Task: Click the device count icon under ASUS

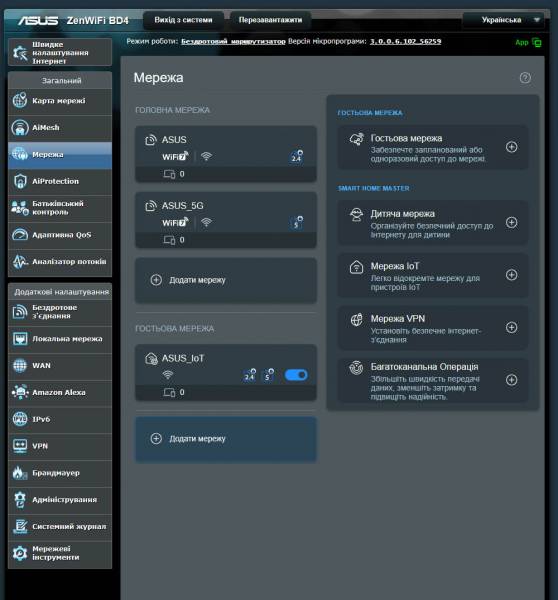Action: 170,174
